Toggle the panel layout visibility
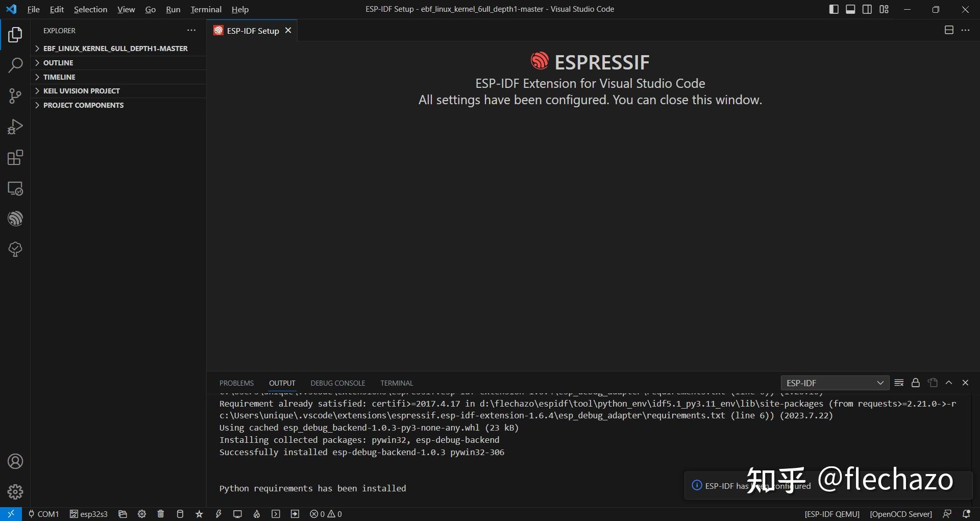980x521 pixels. point(850,9)
